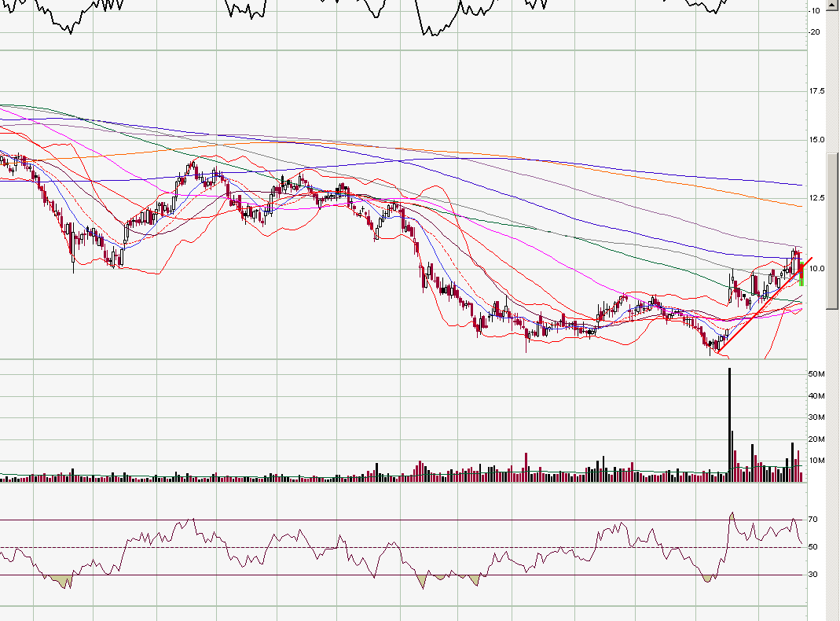Click the RSI 70 level label
This screenshot has height=621, width=840.
(812, 520)
